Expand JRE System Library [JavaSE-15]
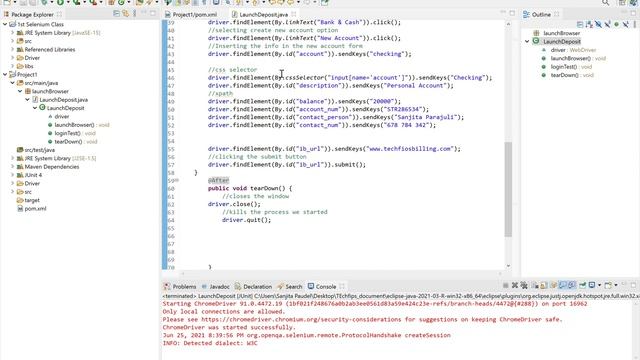The image size is (640, 360). 12,33
